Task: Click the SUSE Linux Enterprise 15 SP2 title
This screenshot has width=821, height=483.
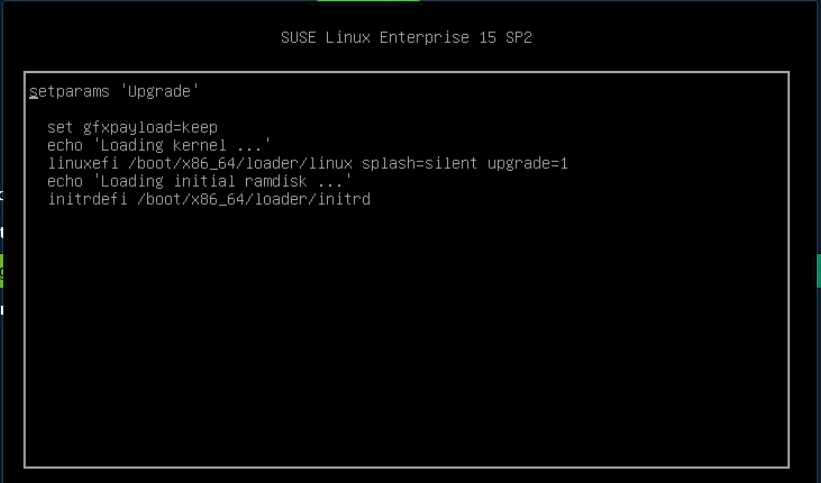Action: pyautogui.click(x=406, y=38)
